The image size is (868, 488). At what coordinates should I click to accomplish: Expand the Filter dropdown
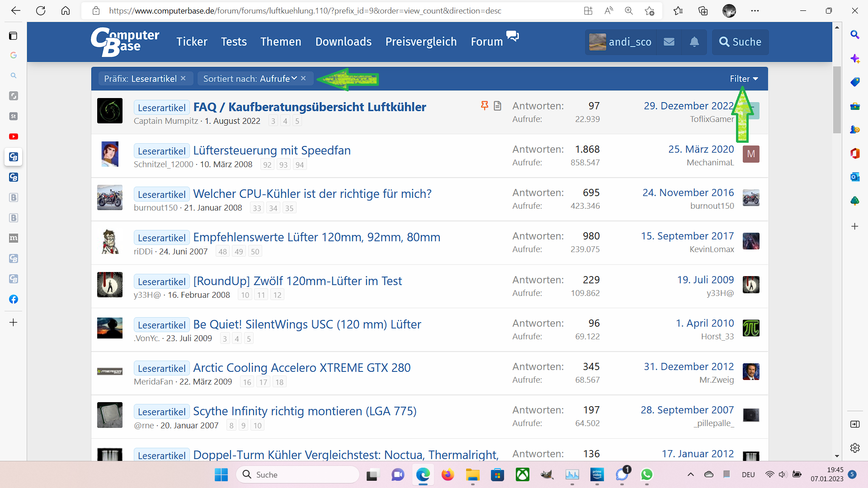pyautogui.click(x=744, y=79)
